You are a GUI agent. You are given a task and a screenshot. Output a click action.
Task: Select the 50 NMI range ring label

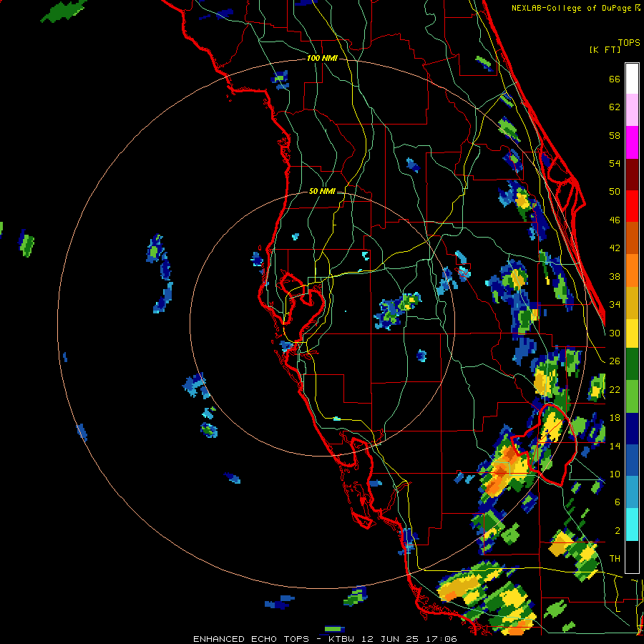(x=322, y=191)
